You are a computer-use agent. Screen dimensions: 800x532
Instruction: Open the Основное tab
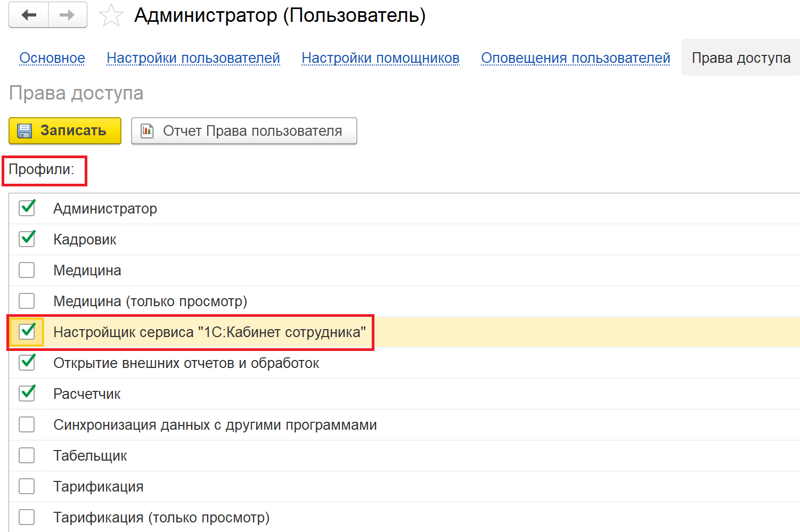pos(52,58)
